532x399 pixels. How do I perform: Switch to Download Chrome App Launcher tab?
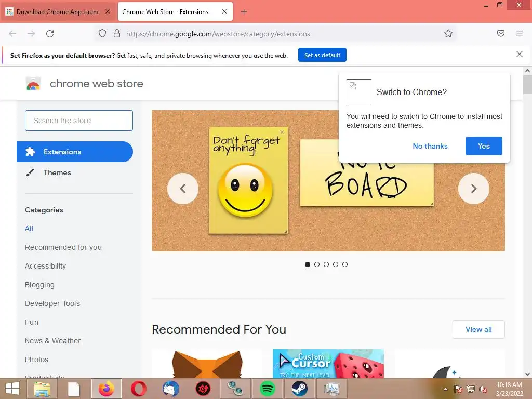(x=58, y=12)
